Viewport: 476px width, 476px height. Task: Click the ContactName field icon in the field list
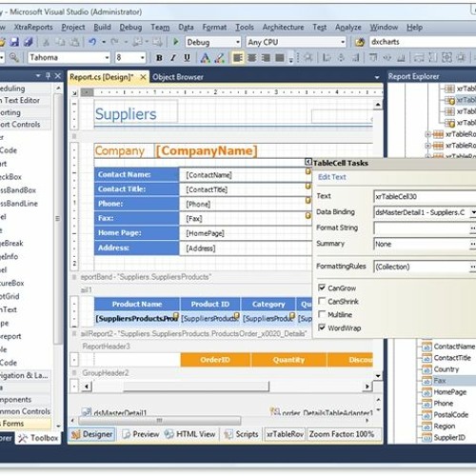[426, 347]
